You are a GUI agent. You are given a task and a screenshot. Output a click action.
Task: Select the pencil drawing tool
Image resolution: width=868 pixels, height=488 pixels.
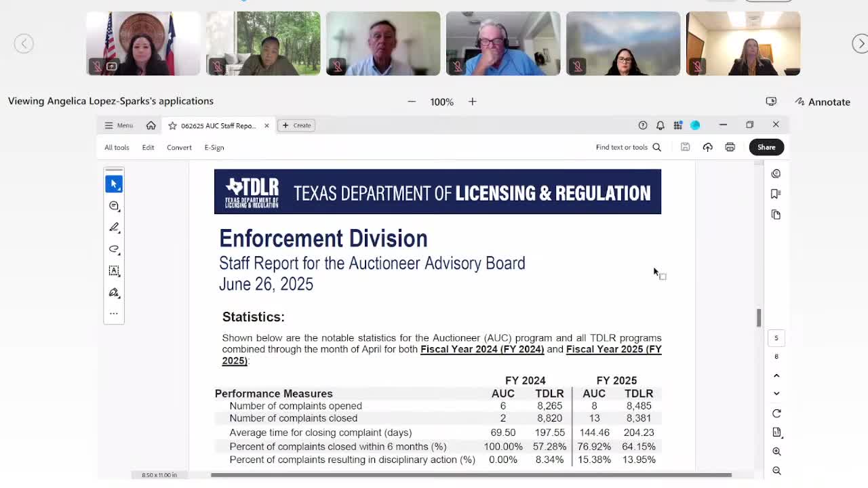click(114, 227)
